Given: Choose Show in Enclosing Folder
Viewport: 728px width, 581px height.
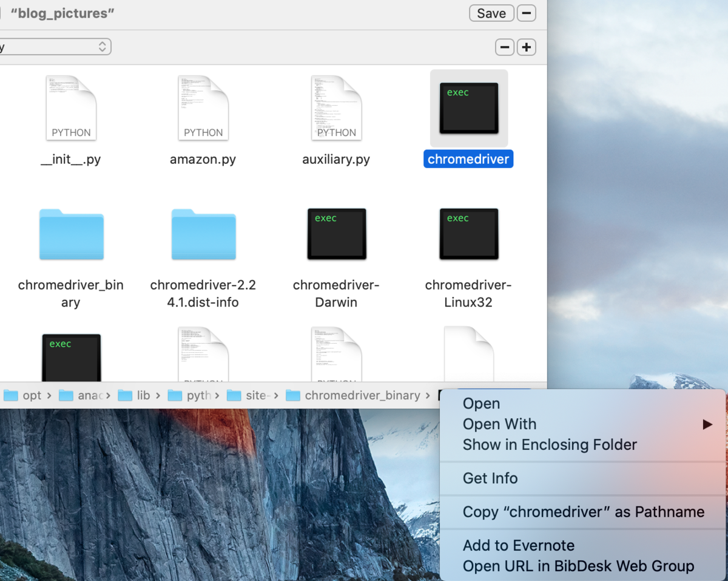Looking at the screenshot, I should tap(550, 445).
